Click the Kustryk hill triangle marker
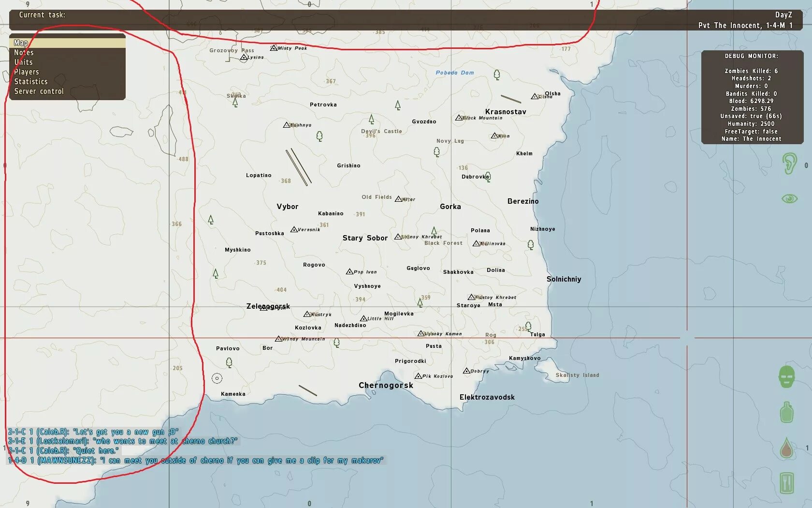 point(307,314)
